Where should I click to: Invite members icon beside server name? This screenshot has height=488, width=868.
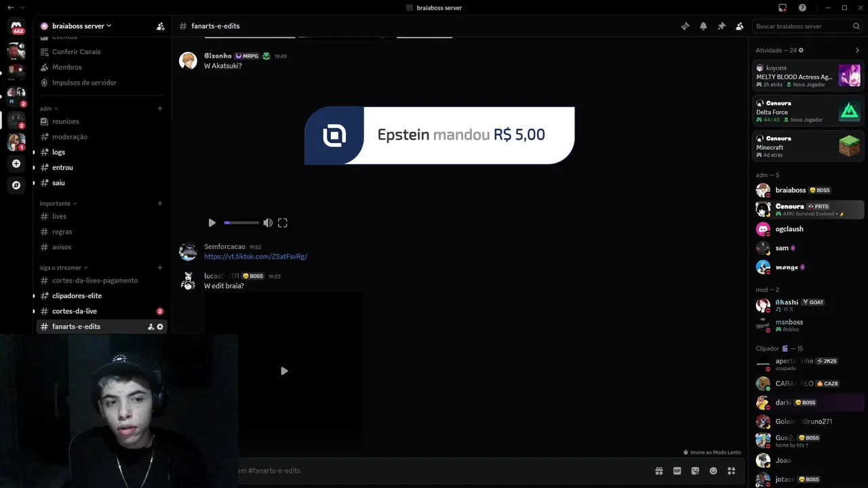(161, 26)
